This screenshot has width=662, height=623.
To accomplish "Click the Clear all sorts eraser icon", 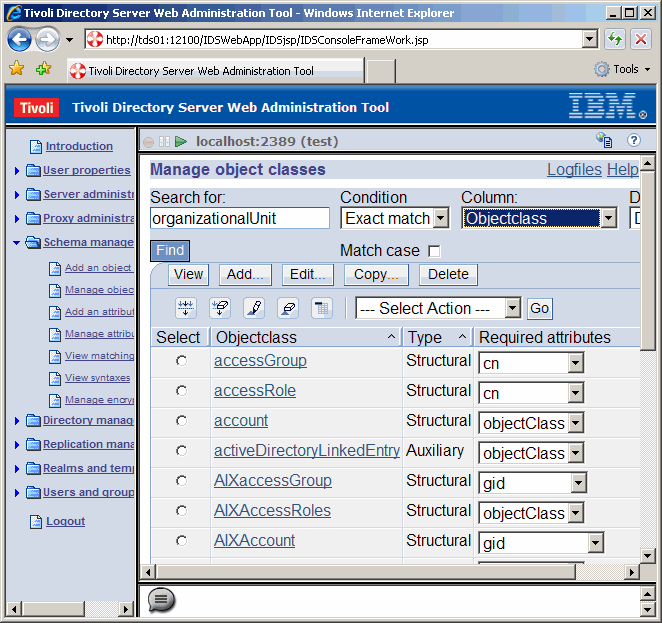I will (x=287, y=308).
